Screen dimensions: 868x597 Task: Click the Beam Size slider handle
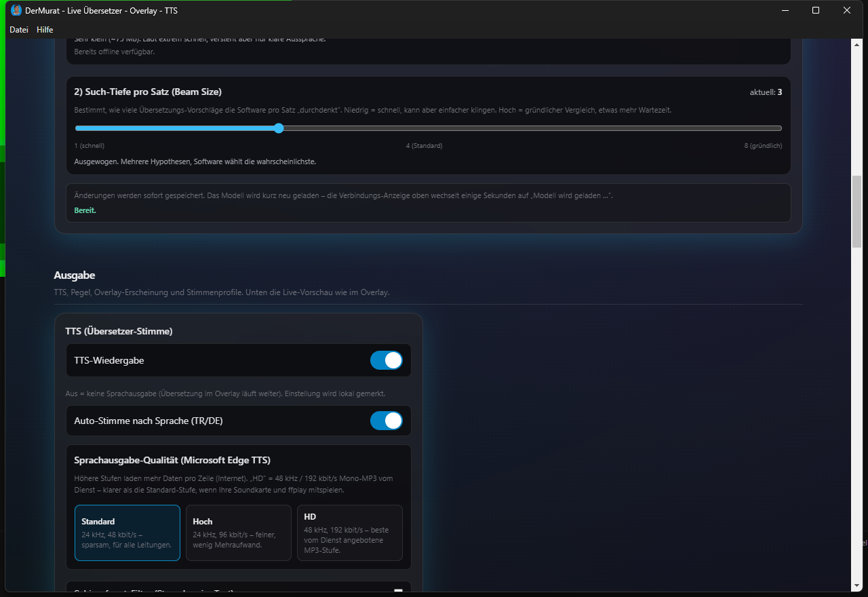279,128
